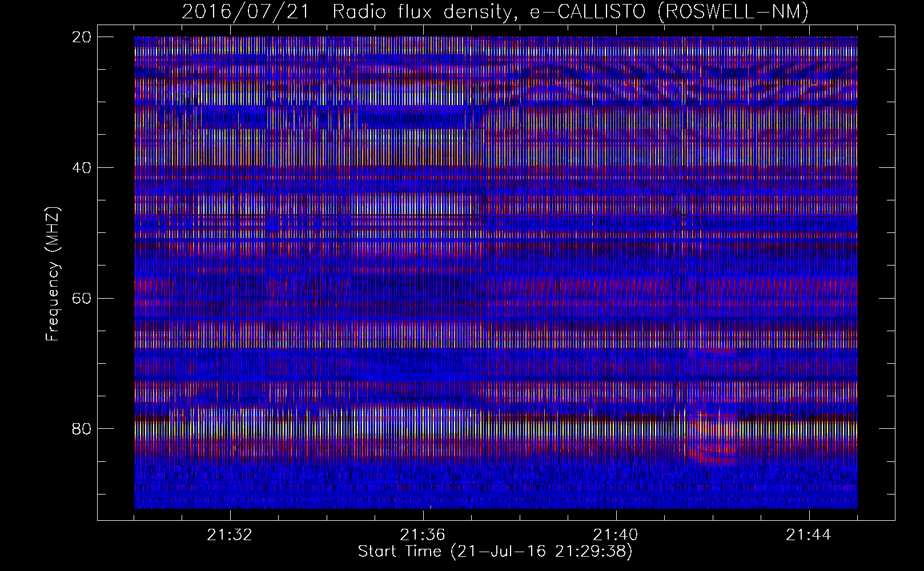Click the red burst feature near 21:42 around 80 MHz
This screenshot has width=924, height=571.
pos(713,435)
